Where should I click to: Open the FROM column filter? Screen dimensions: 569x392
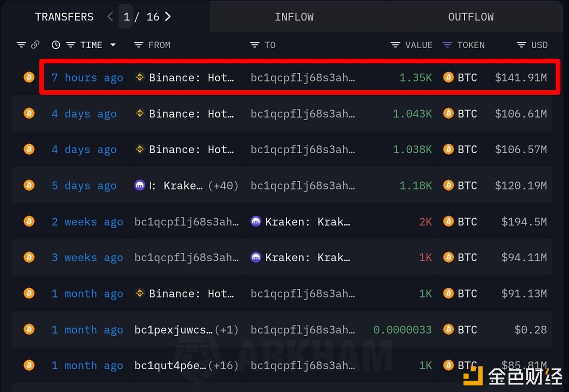[x=139, y=45]
